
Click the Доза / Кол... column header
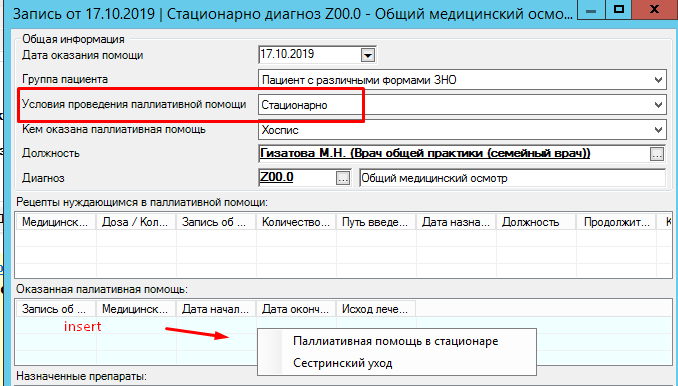coord(136,222)
